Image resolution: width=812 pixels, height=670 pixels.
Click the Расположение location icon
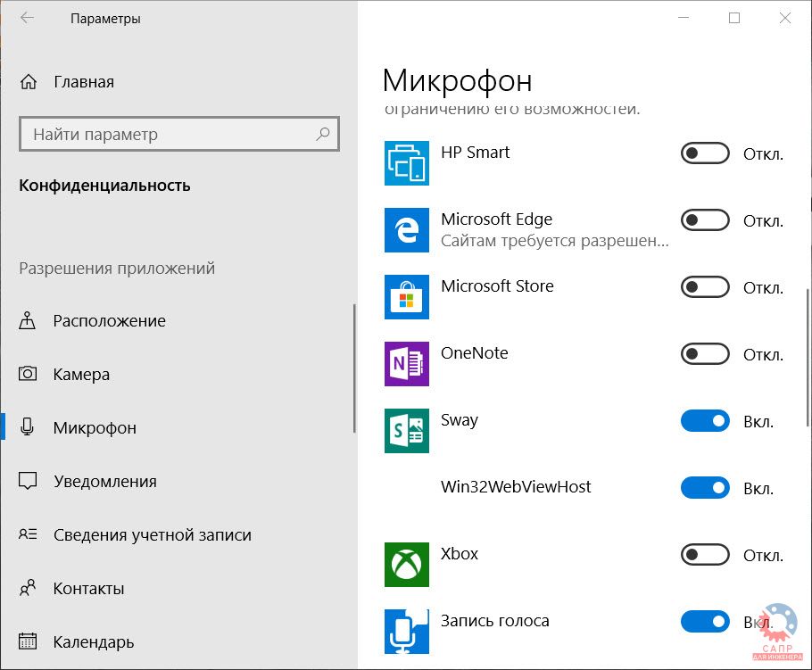(28, 320)
